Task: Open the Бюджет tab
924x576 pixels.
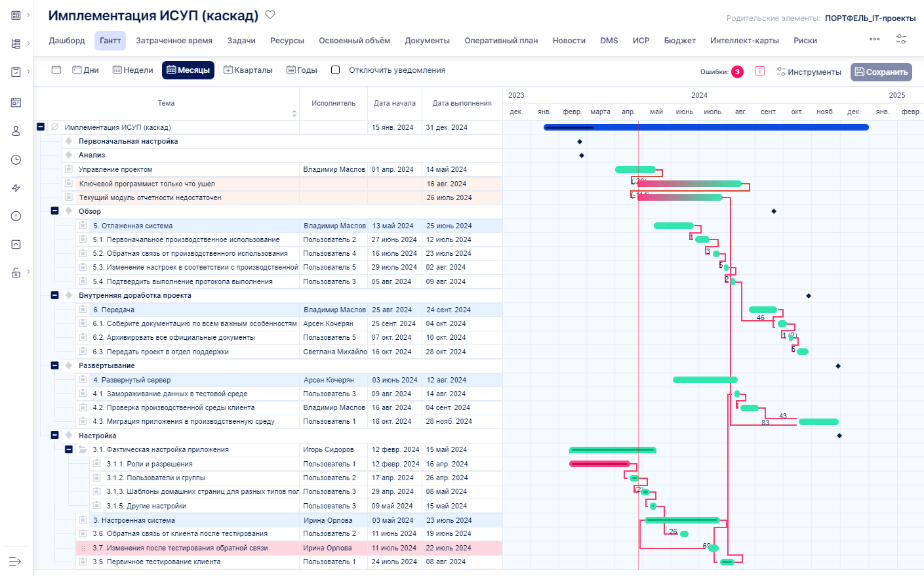Action: point(679,41)
